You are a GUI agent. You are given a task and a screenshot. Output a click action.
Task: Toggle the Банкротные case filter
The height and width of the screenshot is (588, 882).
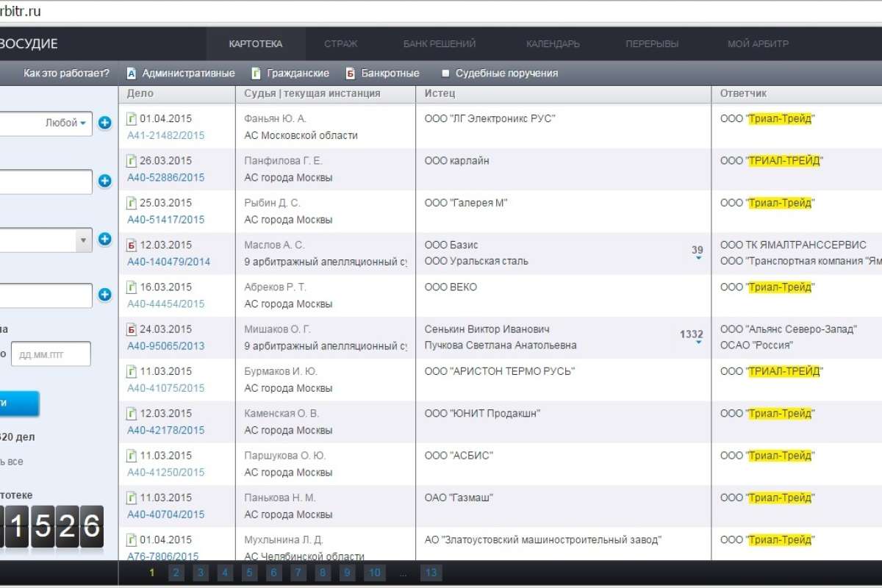coord(382,73)
